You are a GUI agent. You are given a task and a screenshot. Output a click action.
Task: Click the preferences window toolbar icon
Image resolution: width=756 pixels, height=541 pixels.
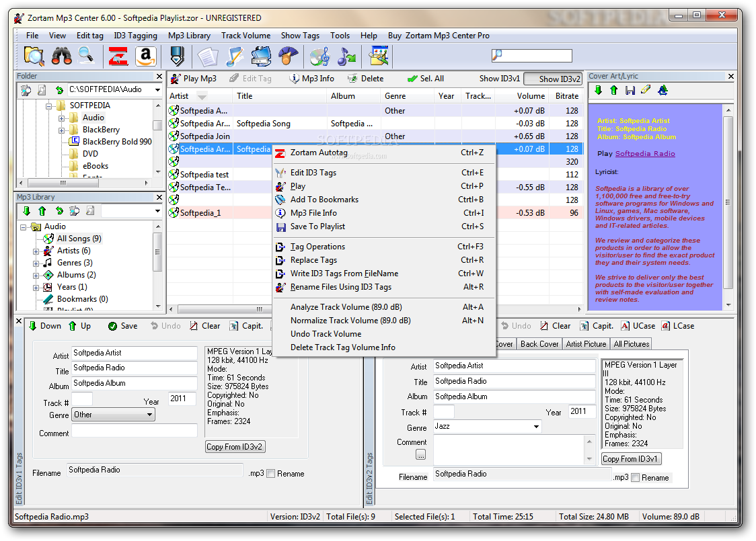[x=379, y=56]
